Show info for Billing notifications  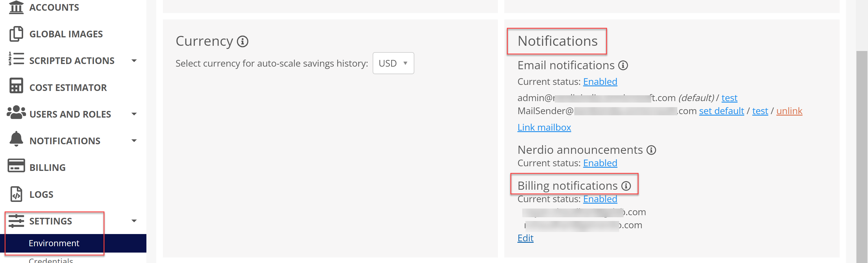(x=626, y=186)
